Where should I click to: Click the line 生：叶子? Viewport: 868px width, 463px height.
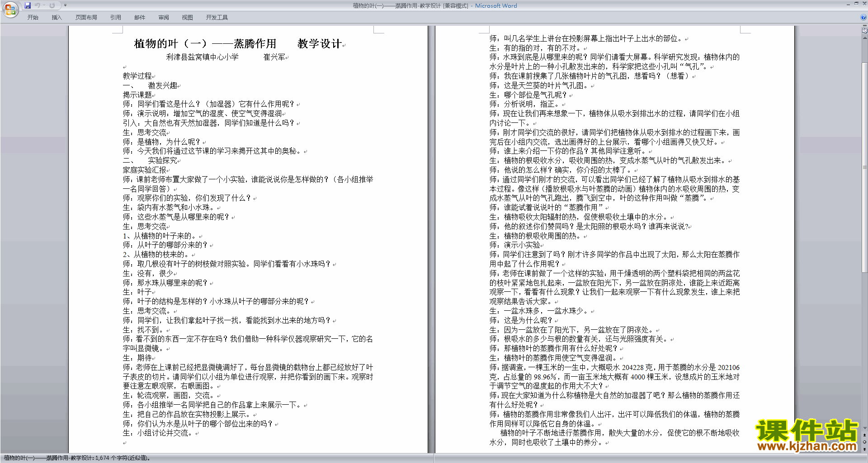coord(137,292)
